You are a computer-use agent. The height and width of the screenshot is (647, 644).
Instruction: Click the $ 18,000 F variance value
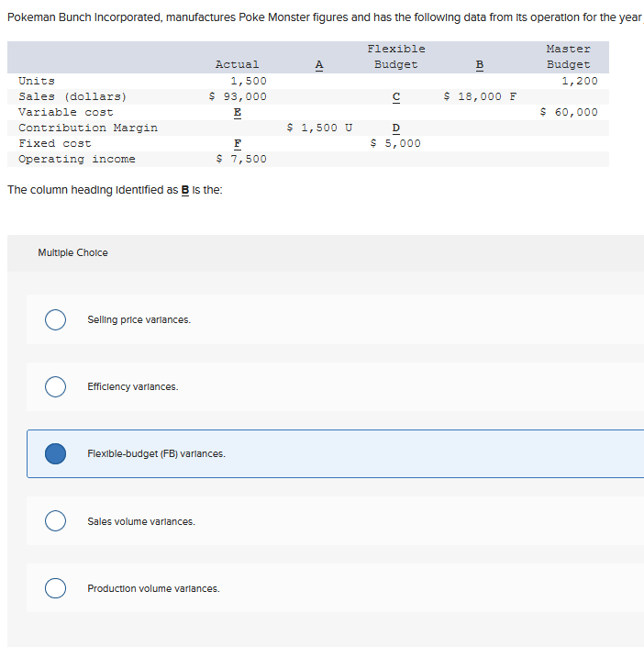pyautogui.click(x=480, y=96)
